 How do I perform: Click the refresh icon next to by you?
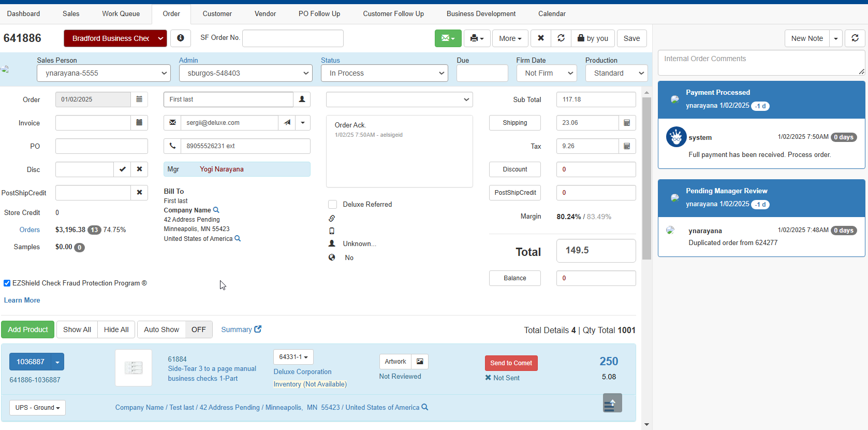tap(561, 38)
